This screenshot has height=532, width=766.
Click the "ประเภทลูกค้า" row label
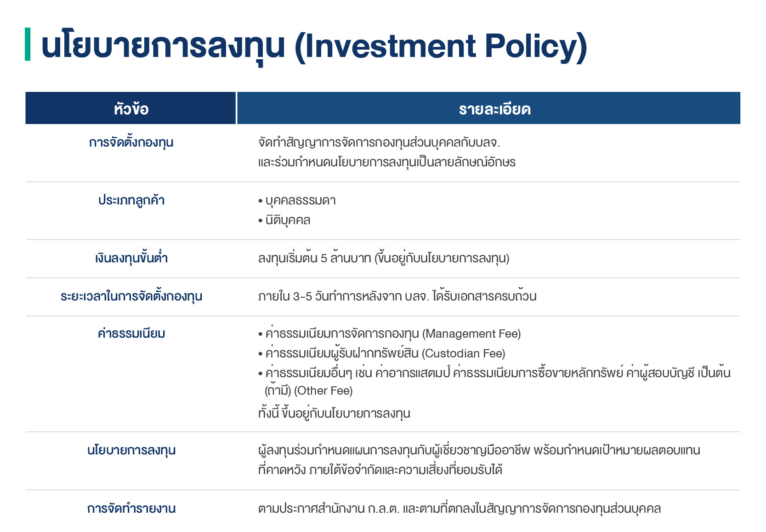click(x=131, y=200)
